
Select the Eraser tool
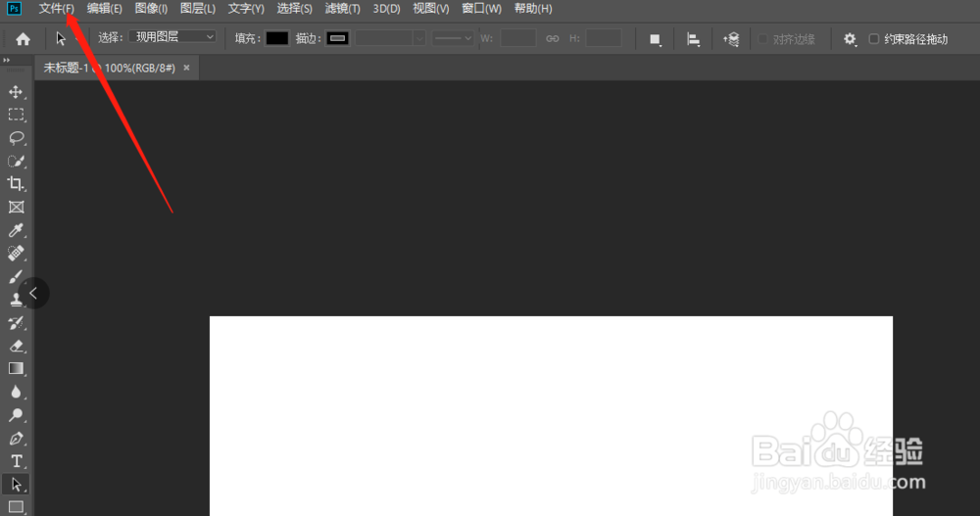click(16, 346)
